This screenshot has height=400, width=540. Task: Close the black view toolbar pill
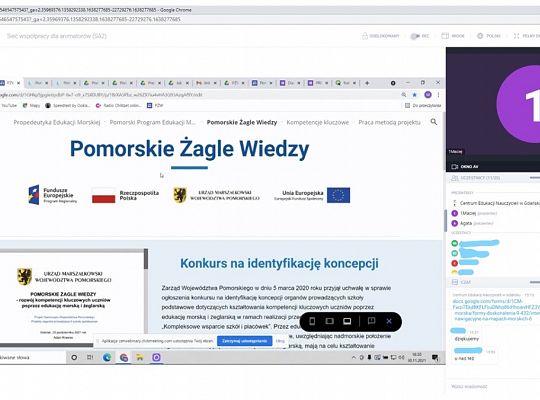tap(389, 321)
